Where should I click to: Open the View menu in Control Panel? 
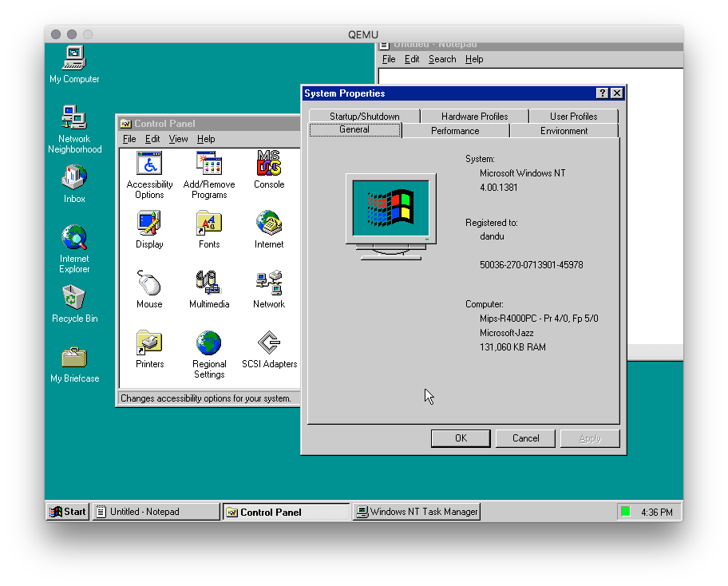pyautogui.click(x=178, y=138)
